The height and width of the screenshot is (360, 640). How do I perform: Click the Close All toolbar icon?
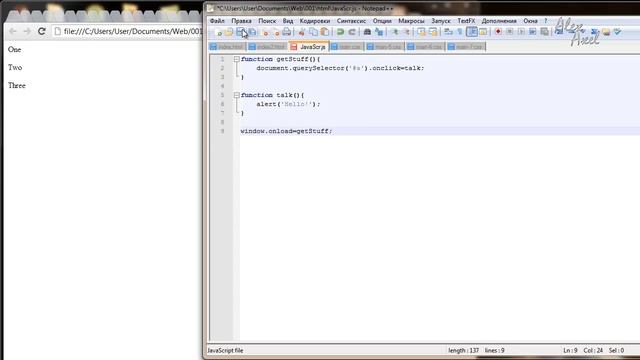pyautogui.click(x=276, y=32)
